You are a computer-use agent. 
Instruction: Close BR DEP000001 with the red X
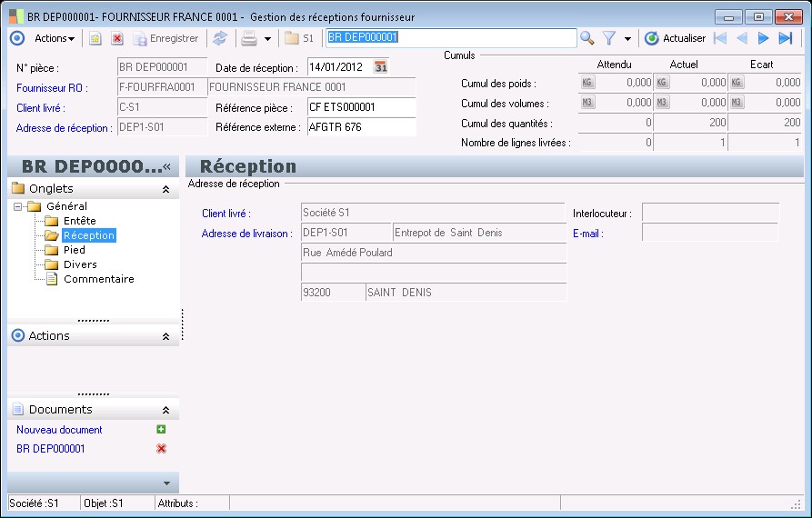tap(161, 449)
